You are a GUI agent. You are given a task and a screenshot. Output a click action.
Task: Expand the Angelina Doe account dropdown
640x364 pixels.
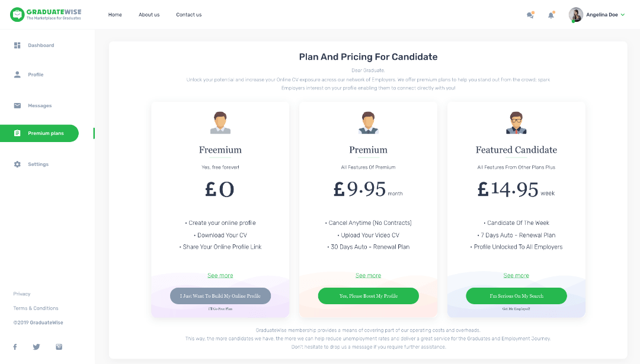[x=623, y=15]
